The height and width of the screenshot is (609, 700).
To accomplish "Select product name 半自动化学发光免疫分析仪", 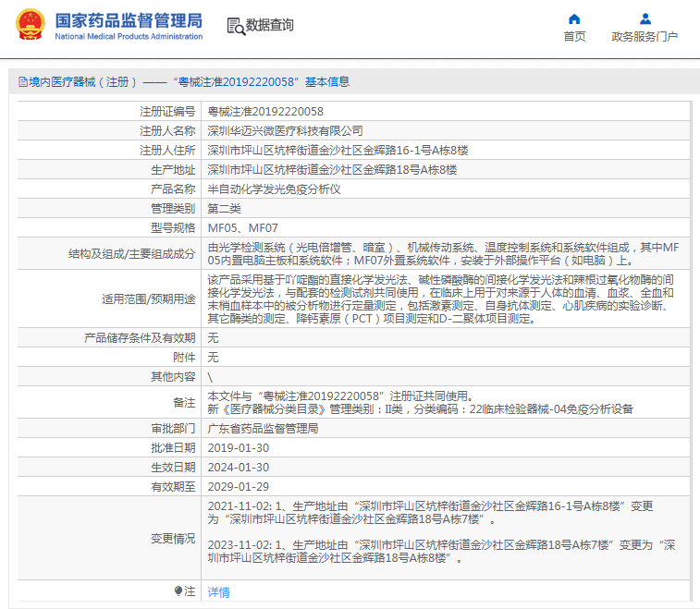I will click(x=274, y=189).
